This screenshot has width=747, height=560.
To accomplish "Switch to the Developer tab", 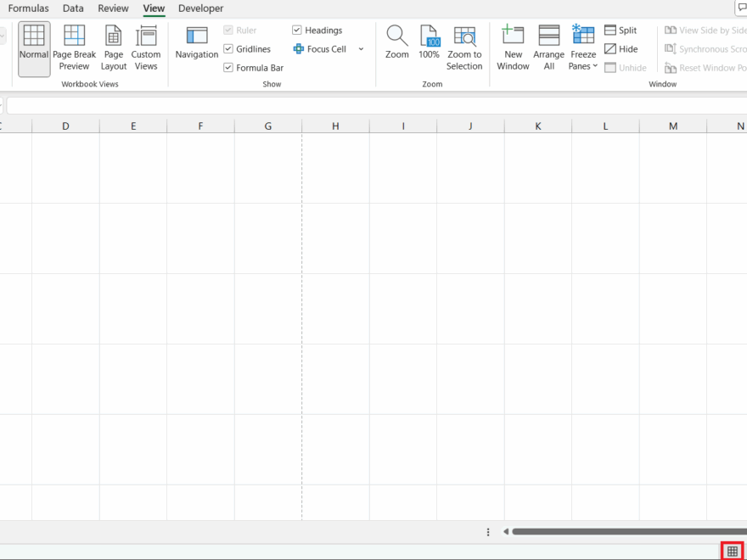I will 200,8.
